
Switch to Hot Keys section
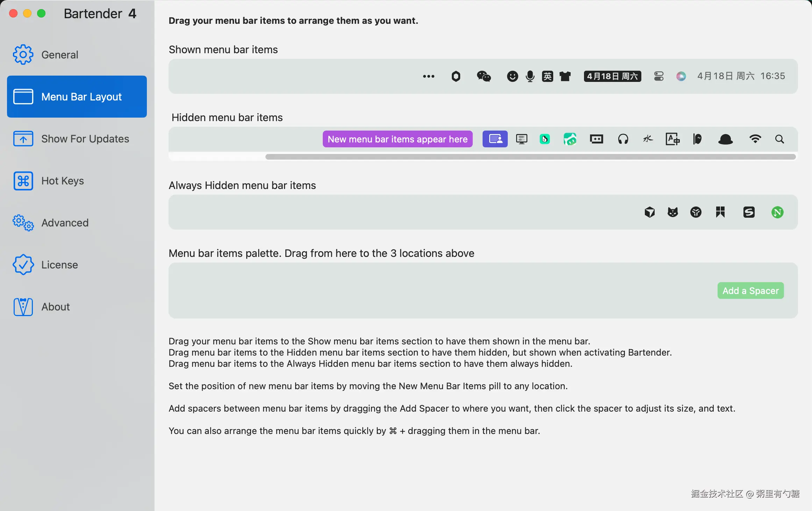point(62,181)
